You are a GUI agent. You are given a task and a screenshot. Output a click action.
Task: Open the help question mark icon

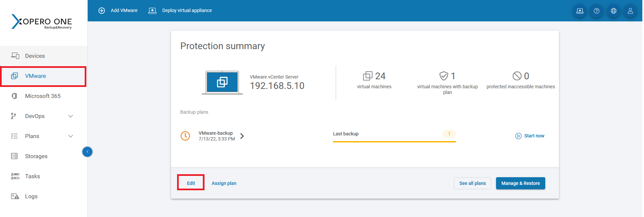(596, 11)
